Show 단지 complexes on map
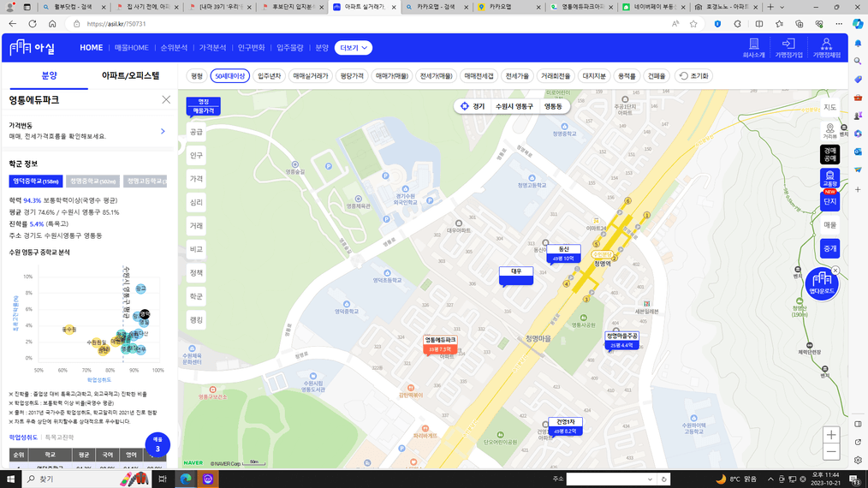868x488 pixels. point(829,202)
